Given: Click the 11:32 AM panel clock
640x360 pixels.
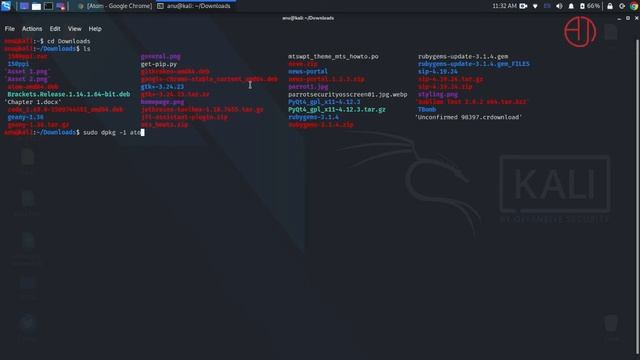Looking at the screenshot, I should [x=504, y=6].
